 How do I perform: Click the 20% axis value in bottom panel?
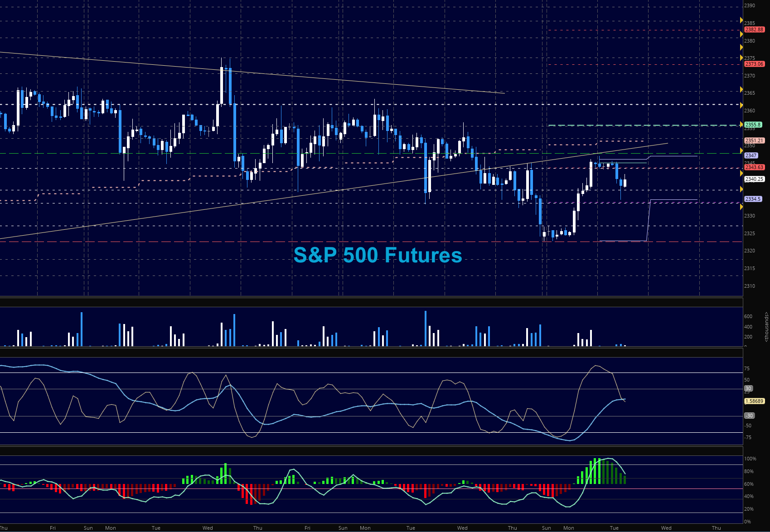pos(749,509)
